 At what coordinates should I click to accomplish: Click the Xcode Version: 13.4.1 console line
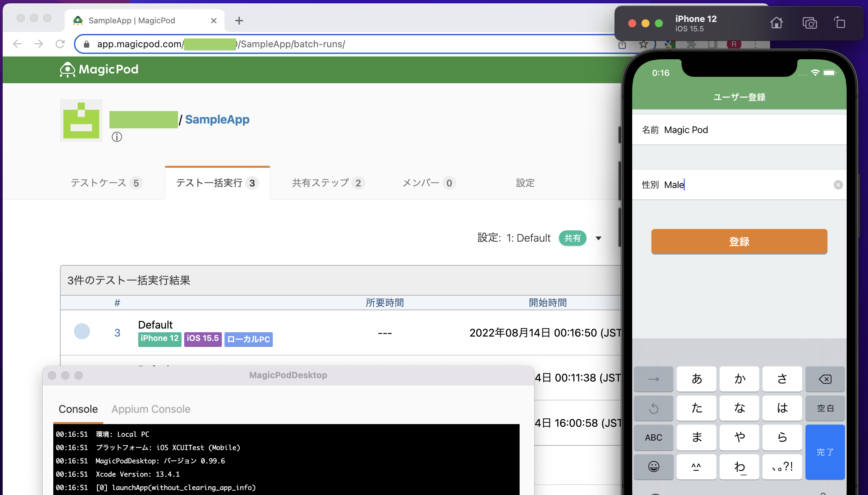138,474
